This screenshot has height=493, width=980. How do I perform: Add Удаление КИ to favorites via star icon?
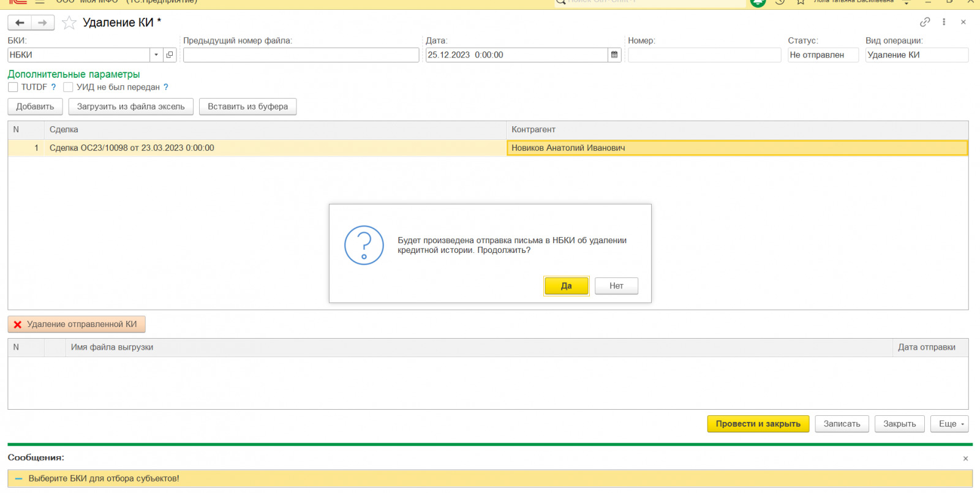click(69, 23)
